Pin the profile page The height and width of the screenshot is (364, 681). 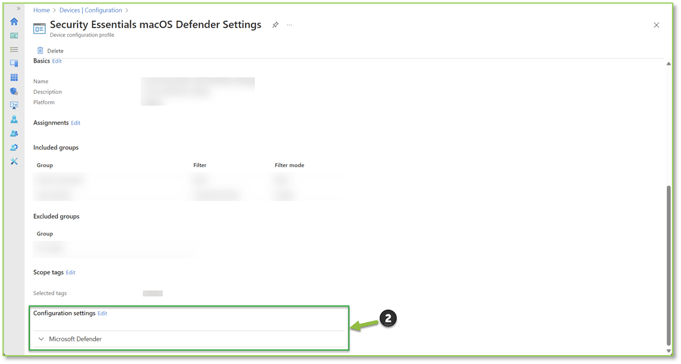click(x=275, y=25)
